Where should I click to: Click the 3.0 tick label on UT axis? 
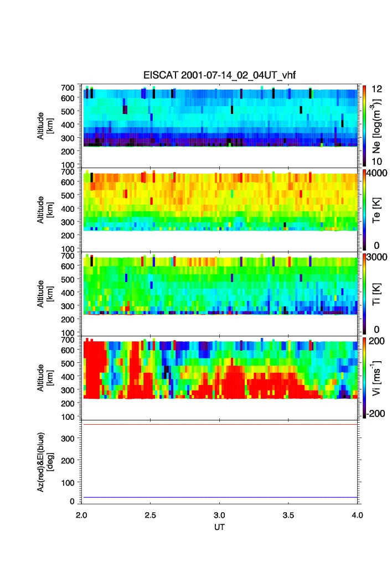point(220,516)
